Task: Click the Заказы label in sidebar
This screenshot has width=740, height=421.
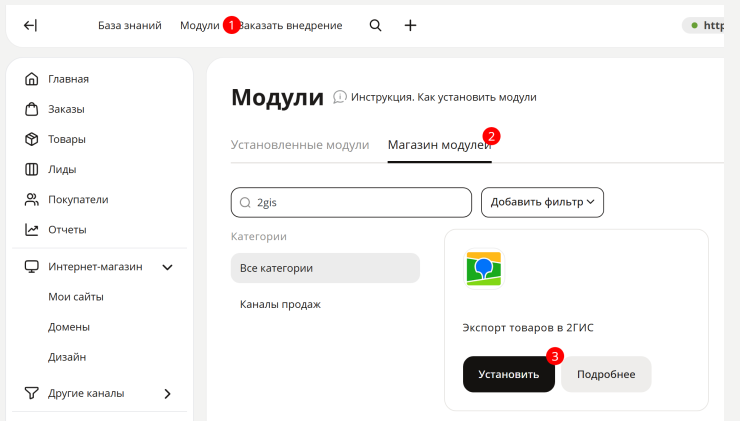Action: point(66,109)
